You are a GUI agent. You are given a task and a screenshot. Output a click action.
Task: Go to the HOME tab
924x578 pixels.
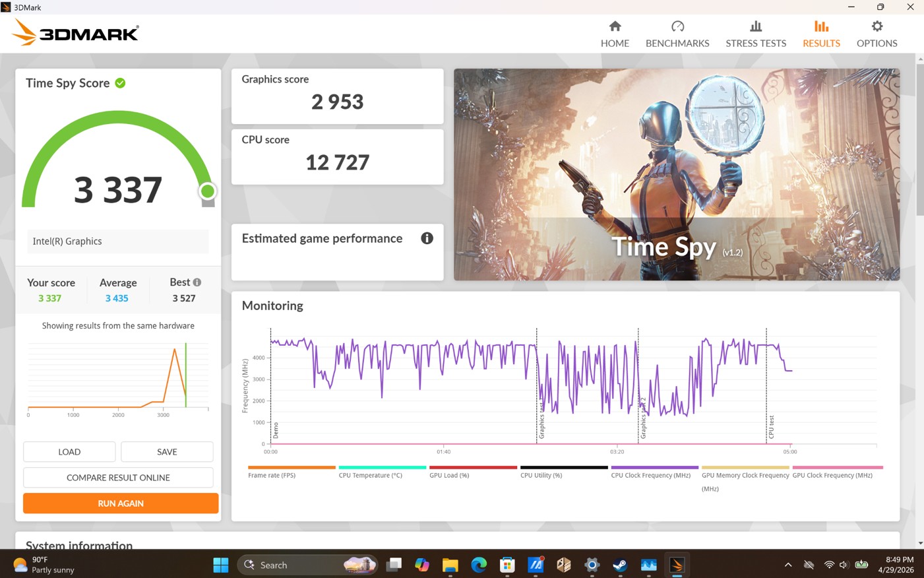tap(615, 34)
